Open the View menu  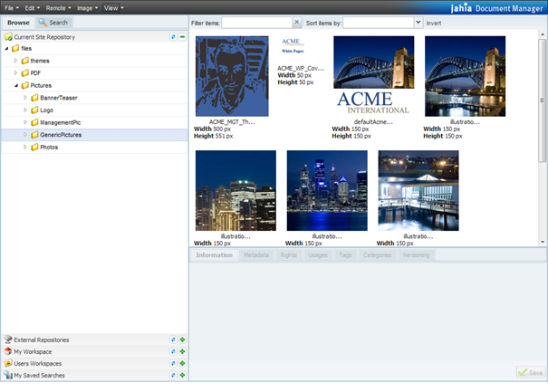(x=113, y=7)
